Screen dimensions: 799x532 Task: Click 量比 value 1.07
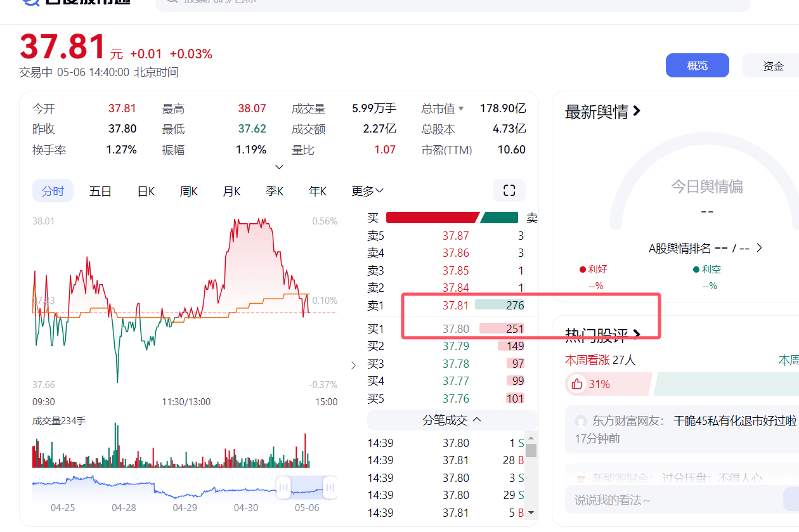pos(384,150)
